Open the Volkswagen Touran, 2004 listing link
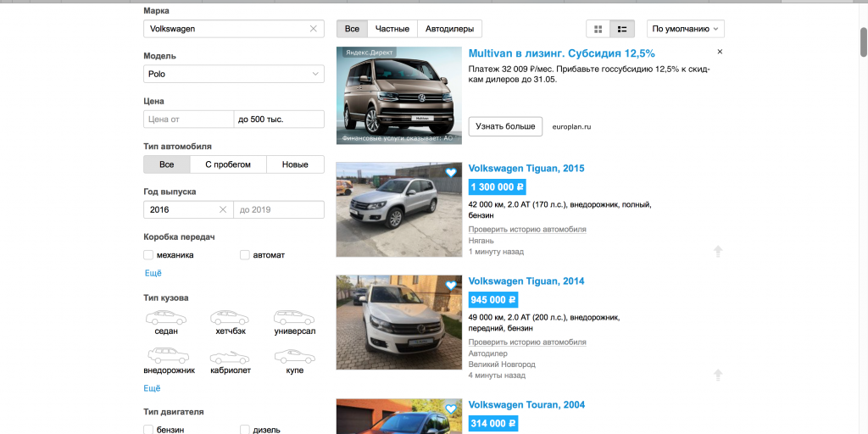This screenshot has width=868, height=434. pyautogui.click(x=526, y=405)
